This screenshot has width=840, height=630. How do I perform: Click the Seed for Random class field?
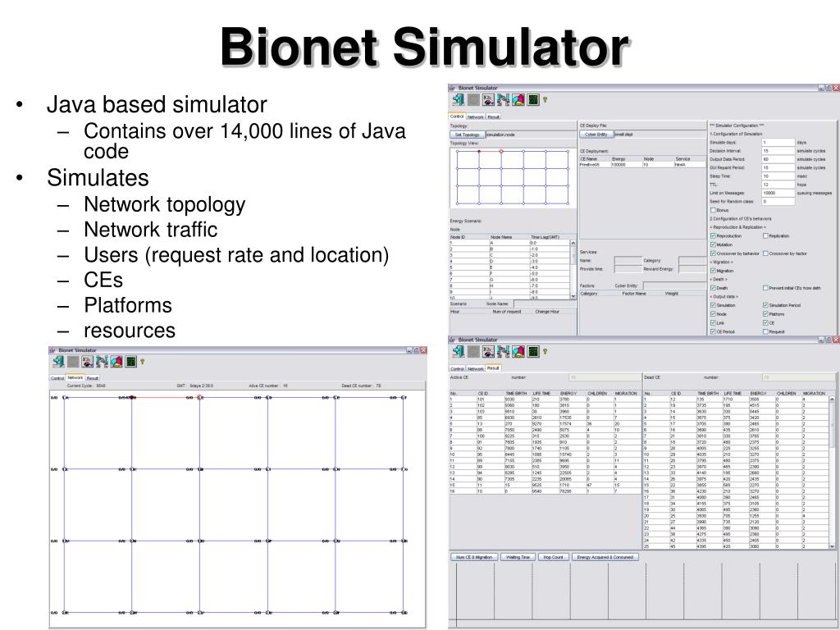click(778, 202)
